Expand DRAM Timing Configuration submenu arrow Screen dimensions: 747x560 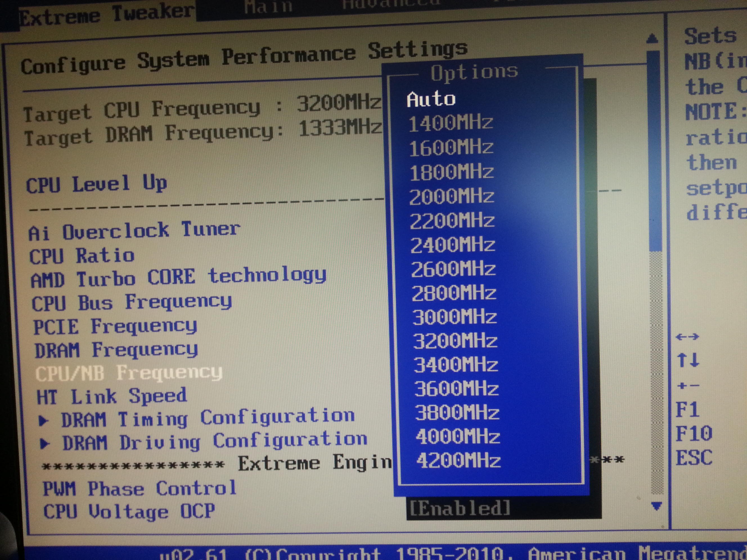(x=44, y=421)
